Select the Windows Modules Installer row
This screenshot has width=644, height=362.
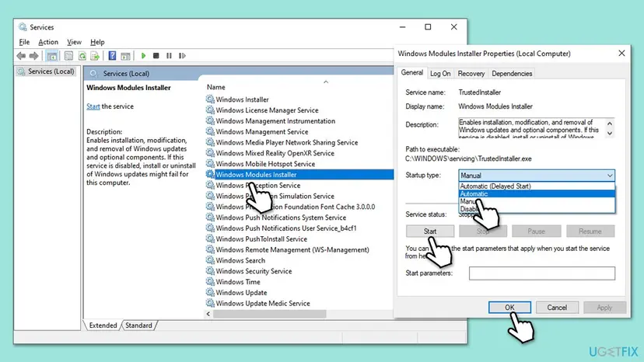coord(299,175)
